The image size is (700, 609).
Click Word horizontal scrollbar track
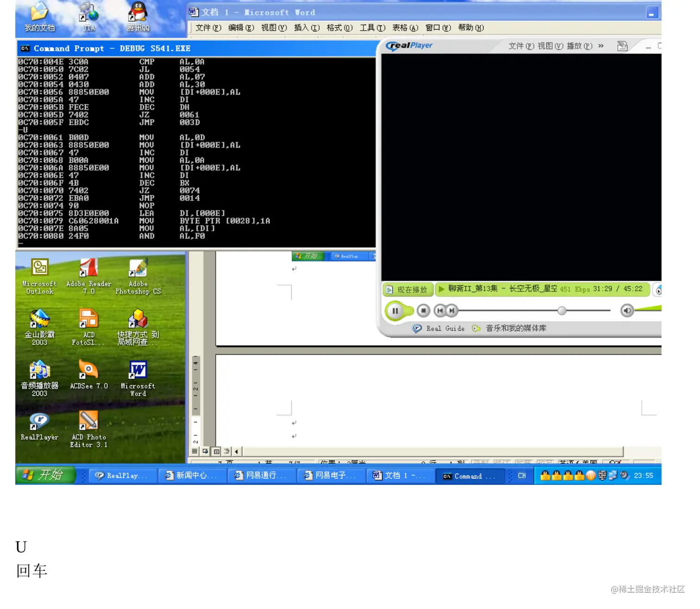click(433, 451)
